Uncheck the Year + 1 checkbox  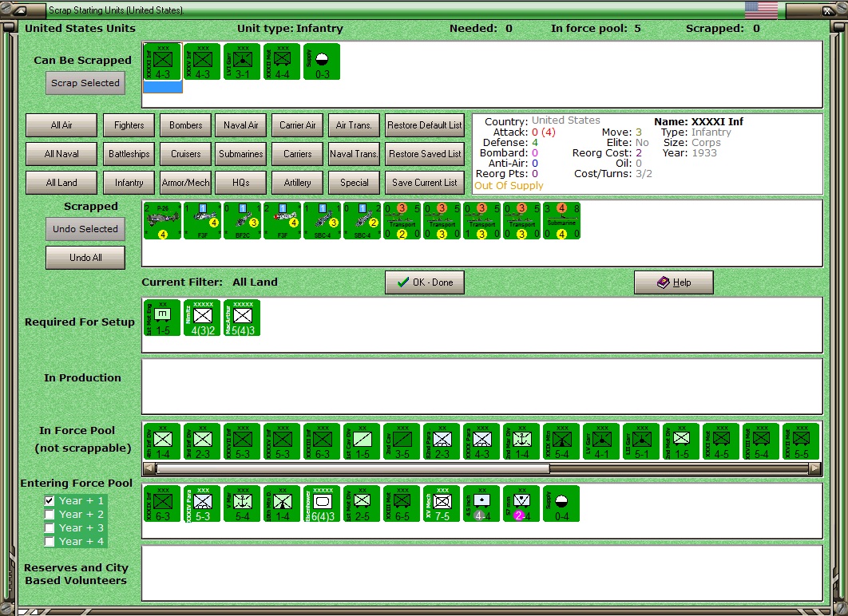pos(50,501)
